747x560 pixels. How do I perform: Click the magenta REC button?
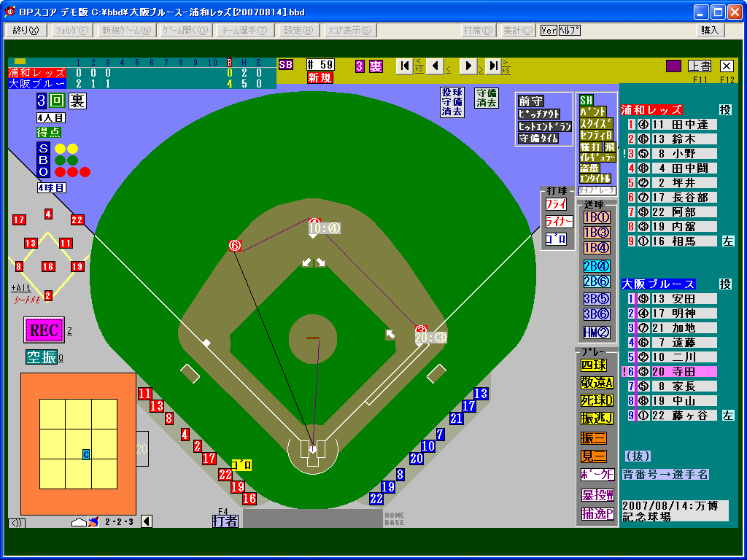point(44,330)
